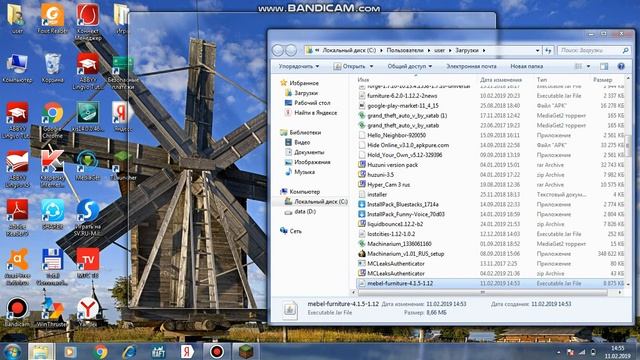Click the Электронная почта toolbar button
The height and width of the screenshot is (360, 640).
pyautogui.click(x=471, y=66)
